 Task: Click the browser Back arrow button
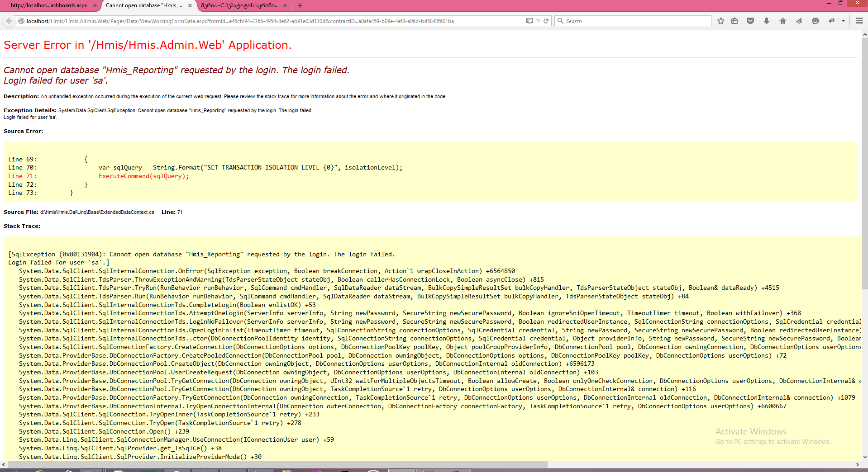click(9, 21)
